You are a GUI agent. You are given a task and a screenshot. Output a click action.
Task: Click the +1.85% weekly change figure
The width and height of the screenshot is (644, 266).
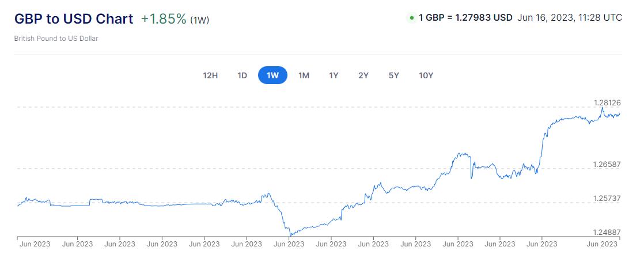pyautogui.click(x=164, y=19)
